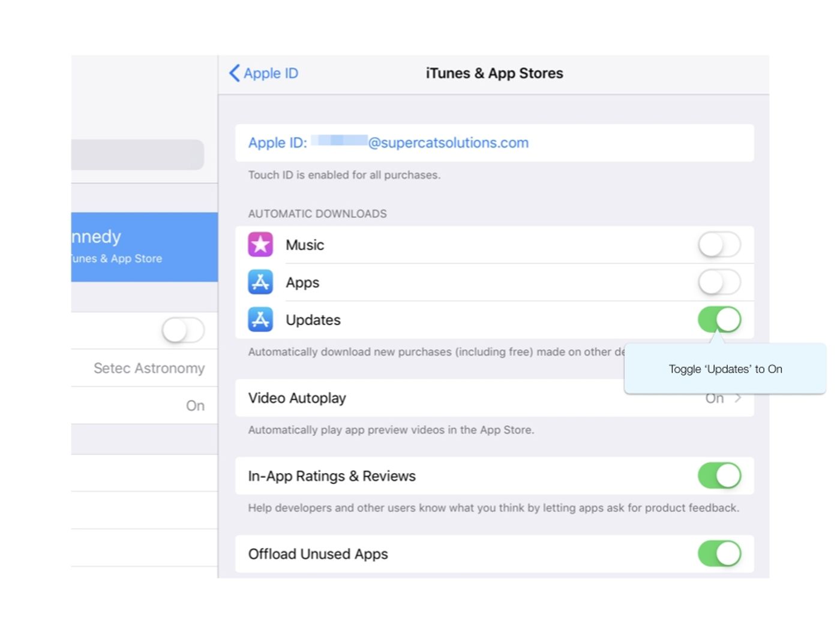Select the Updates row label

click(313, 320)
